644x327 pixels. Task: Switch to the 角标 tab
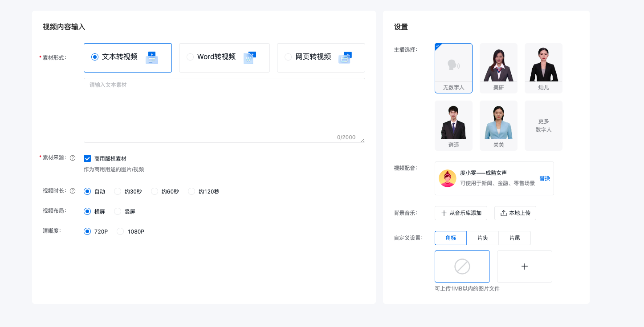[451, 238]
